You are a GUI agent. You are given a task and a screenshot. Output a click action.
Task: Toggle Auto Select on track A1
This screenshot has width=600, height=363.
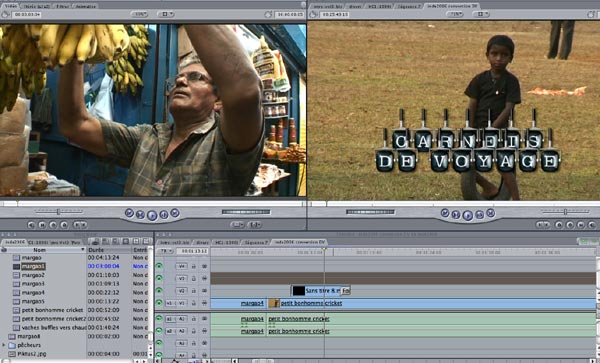tap(204, 319)
